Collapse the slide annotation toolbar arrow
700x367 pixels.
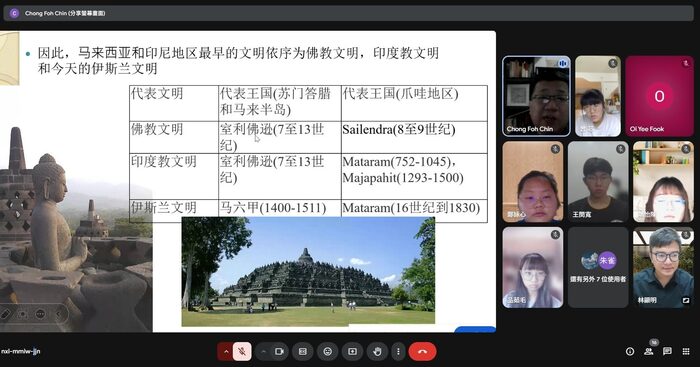coord(58,314)
